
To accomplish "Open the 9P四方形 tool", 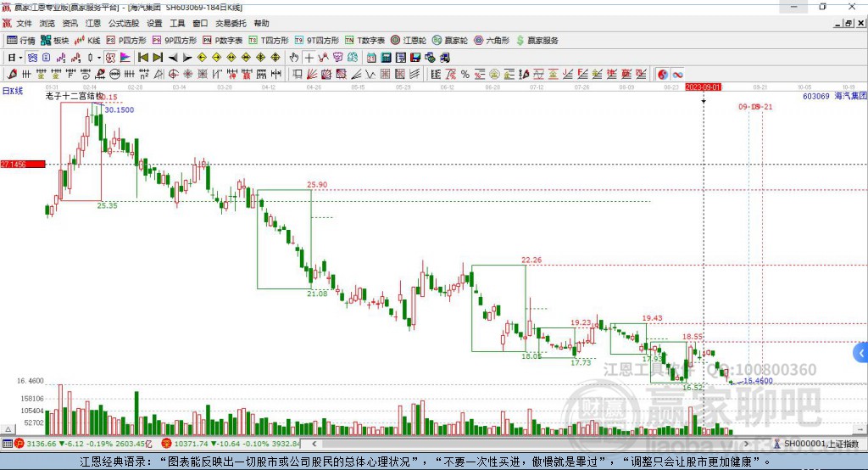I will tap(175, 41).
